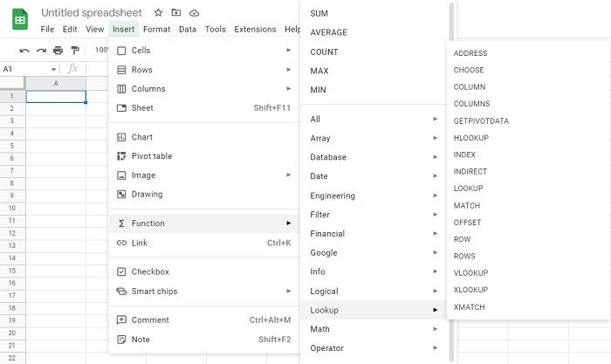Click the Columns icon in Insert menu

[121, 89]
